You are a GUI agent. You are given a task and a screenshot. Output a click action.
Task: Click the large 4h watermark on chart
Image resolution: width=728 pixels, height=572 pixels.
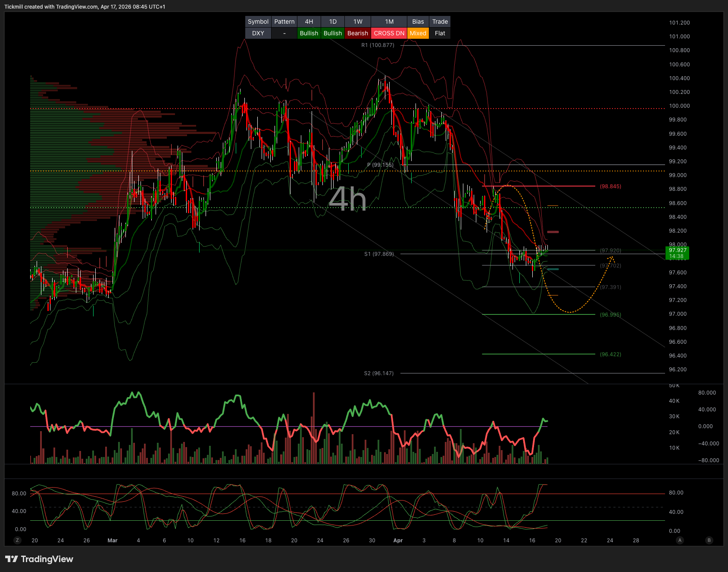click(x=347, y=199)
